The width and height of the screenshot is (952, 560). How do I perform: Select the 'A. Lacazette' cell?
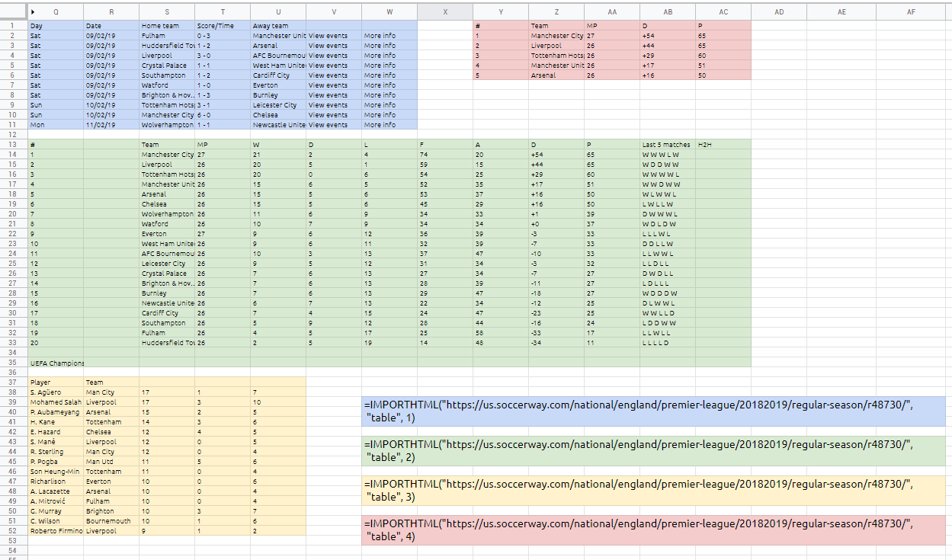pos(56,491)
